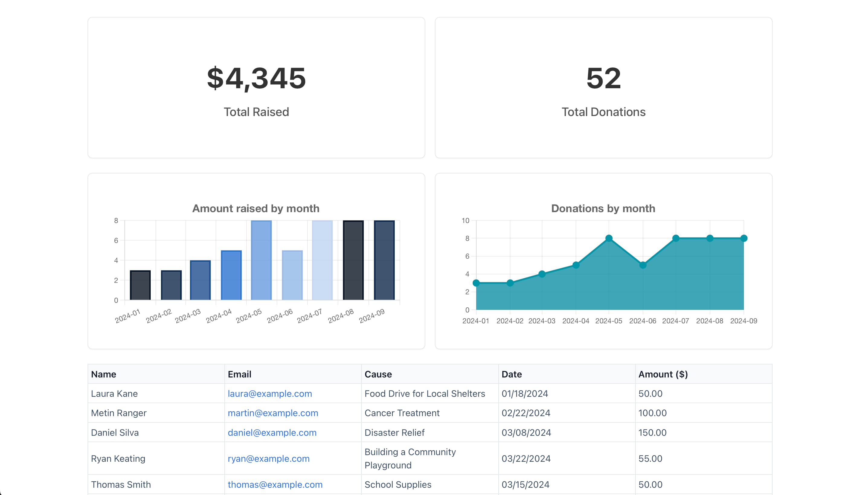Open laura@example.com email link
The image size is (868, 495).
(270, 393)
